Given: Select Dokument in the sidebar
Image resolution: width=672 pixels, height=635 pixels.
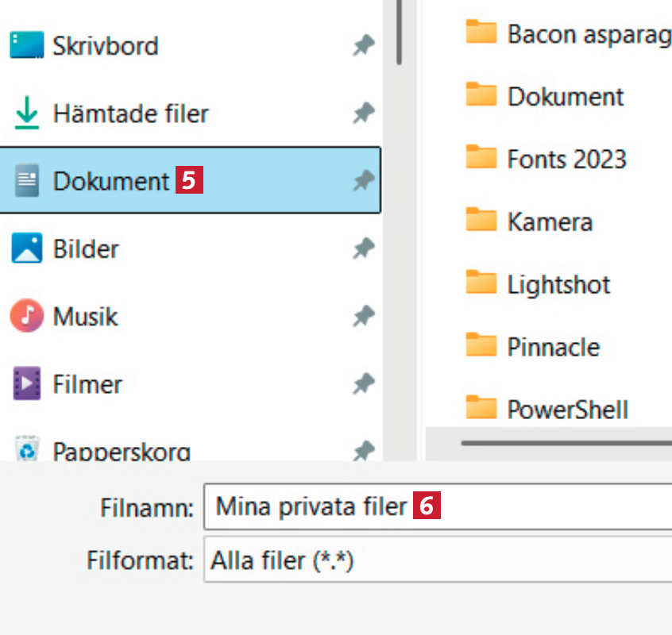Looking at the screenshot, I should tap(110, 182).
